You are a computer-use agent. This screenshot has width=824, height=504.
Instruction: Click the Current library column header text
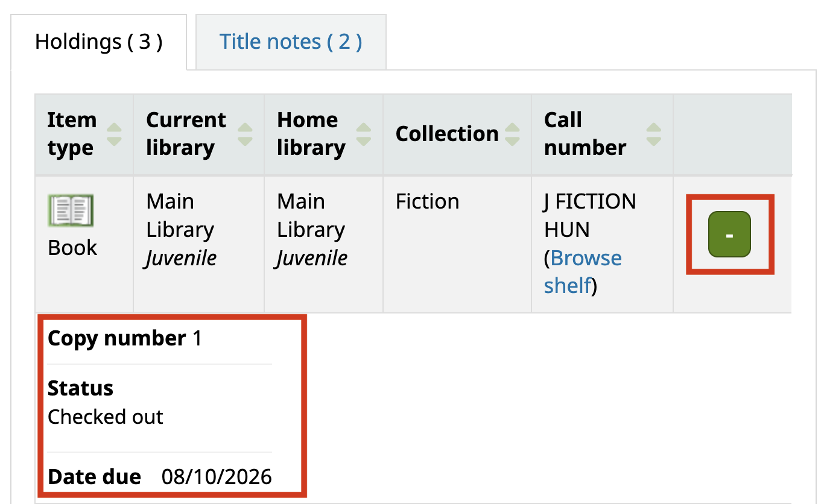tap(186, 134)
